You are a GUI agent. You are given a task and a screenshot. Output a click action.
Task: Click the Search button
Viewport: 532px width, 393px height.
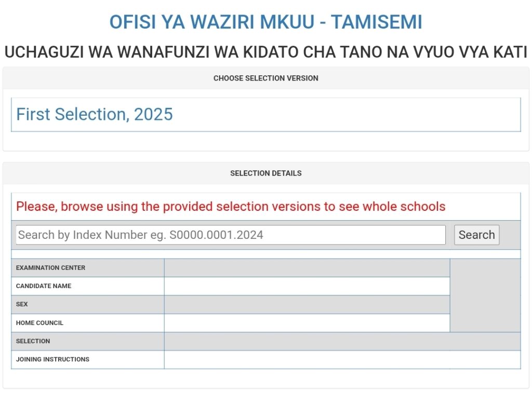coord(476,235)
